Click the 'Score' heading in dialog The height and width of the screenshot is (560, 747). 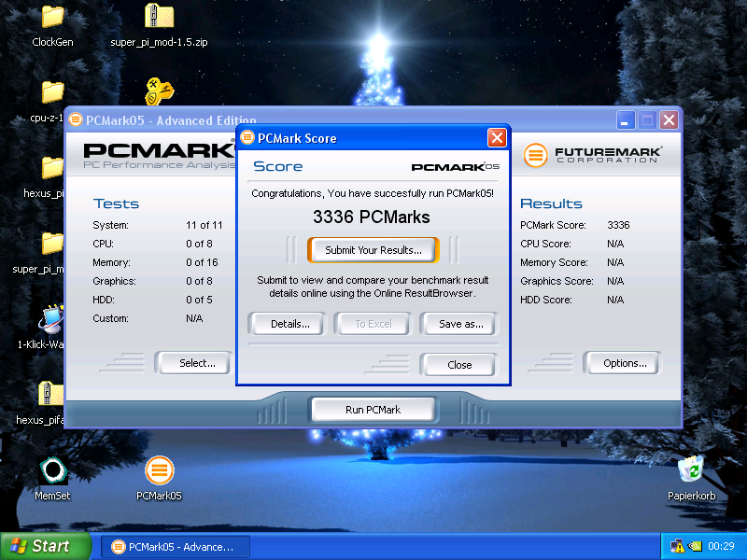pos(277,166)
